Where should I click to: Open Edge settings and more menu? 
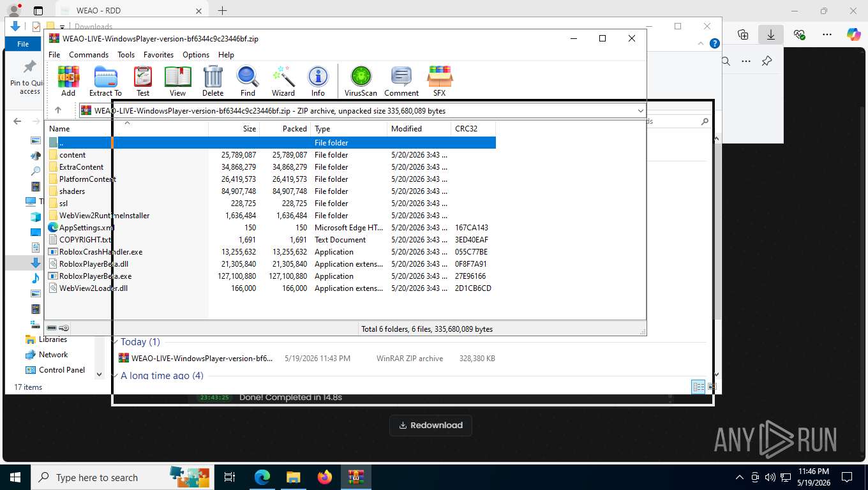click(827, 34)
